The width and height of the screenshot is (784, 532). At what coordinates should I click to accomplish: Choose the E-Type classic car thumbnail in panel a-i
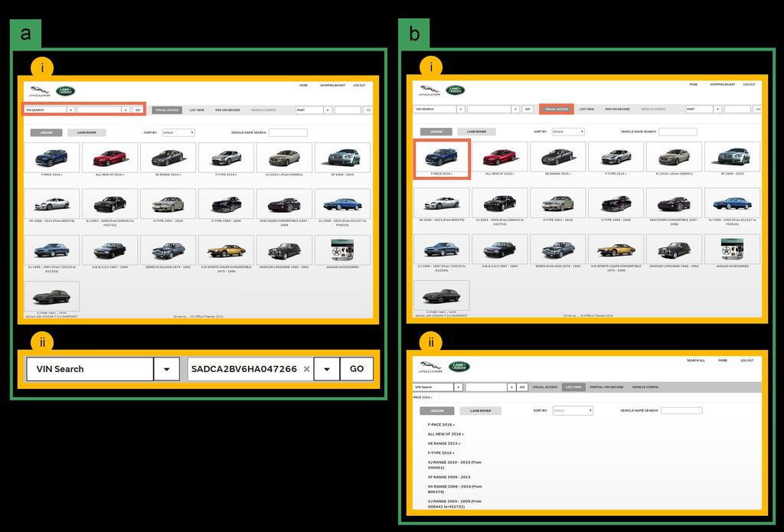52,296
